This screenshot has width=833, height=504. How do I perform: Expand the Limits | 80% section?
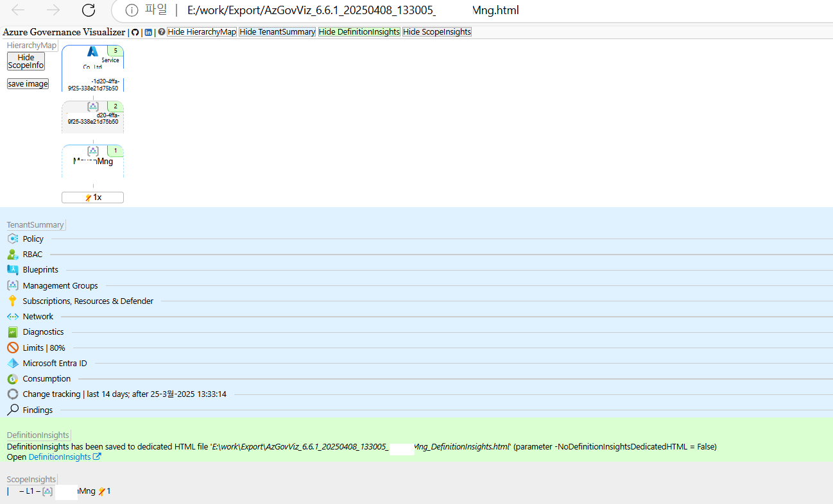(x=44, y=348)
